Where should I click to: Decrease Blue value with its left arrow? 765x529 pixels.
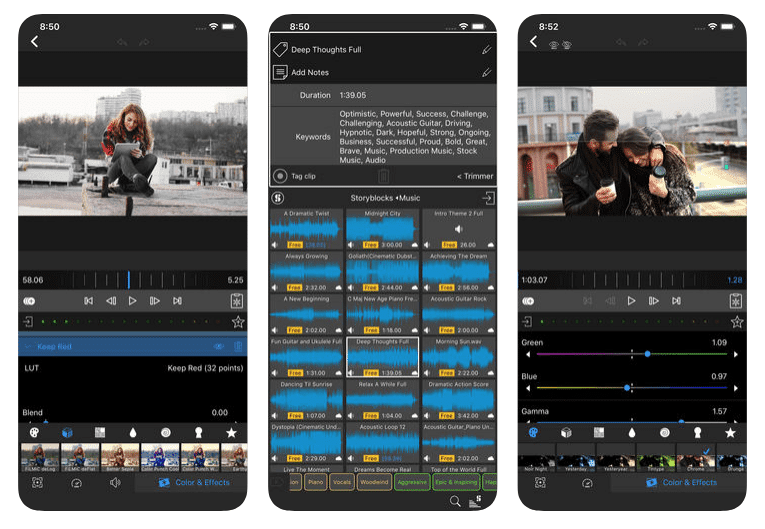(528, 388)
